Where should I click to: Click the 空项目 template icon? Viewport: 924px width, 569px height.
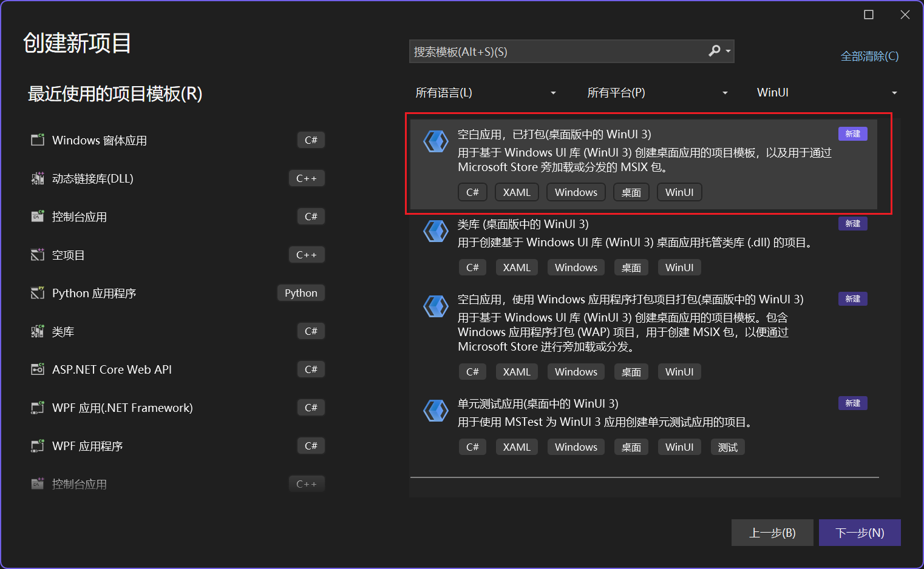(x=38, y=255)
